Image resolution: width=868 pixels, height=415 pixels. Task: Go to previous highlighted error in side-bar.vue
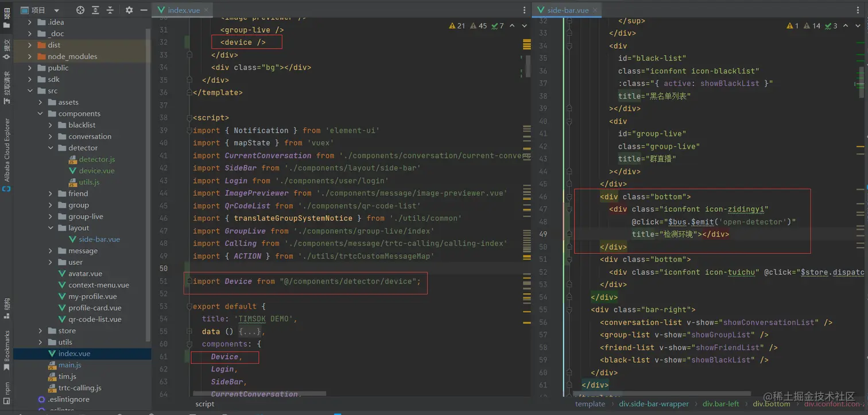(846, 26)
